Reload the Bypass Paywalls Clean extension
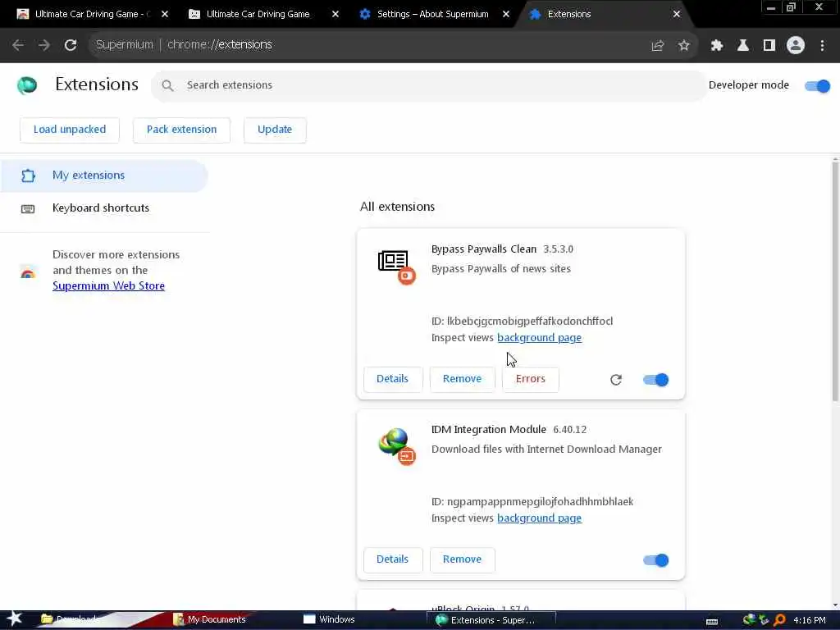Screen dimensions: 840x630 616,380
